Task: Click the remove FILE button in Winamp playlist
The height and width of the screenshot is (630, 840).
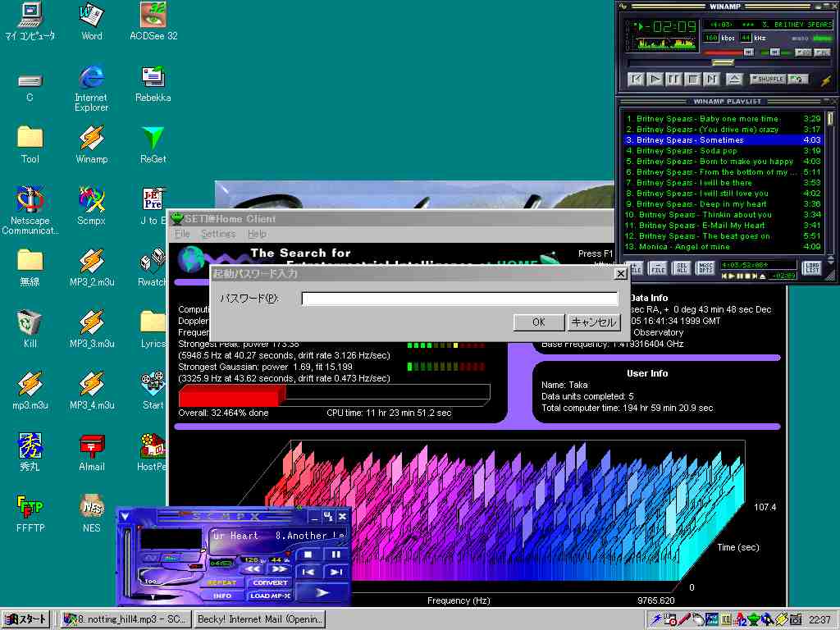Action: click(x=658, y=268)
